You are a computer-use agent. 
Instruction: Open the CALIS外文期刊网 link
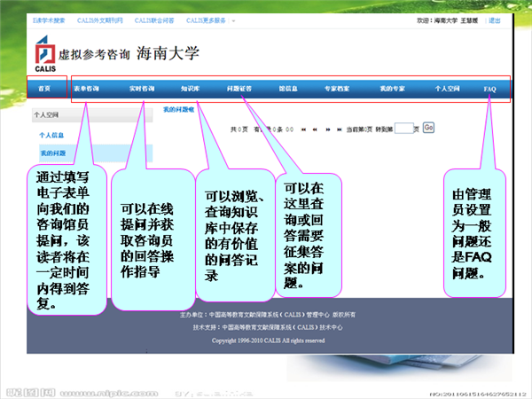point(99,20)
